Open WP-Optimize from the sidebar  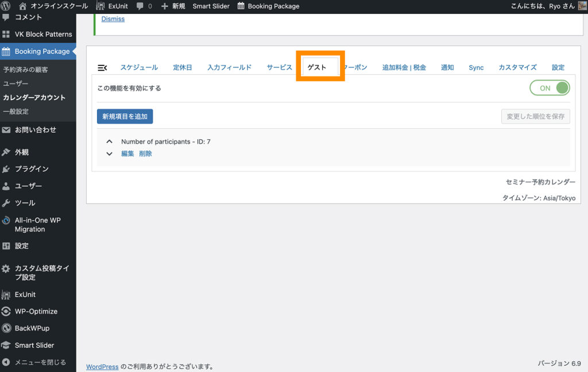tap(36, 311)
